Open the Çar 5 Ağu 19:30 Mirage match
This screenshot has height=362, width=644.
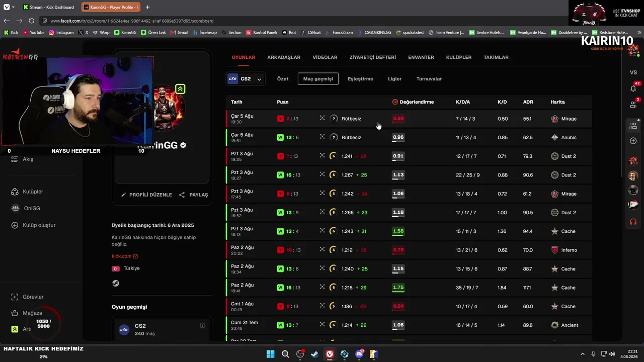(409, 119)
